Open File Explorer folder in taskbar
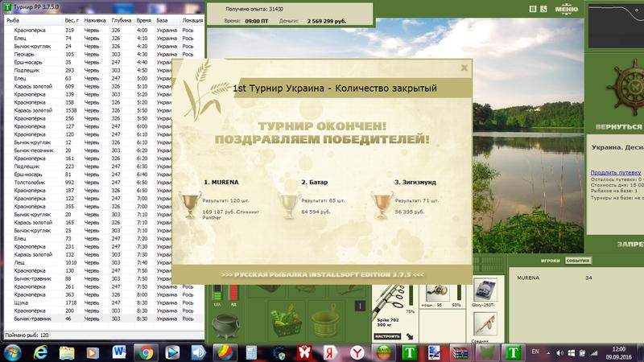Screen dimensions: 644x362 (x=67, y=353)
